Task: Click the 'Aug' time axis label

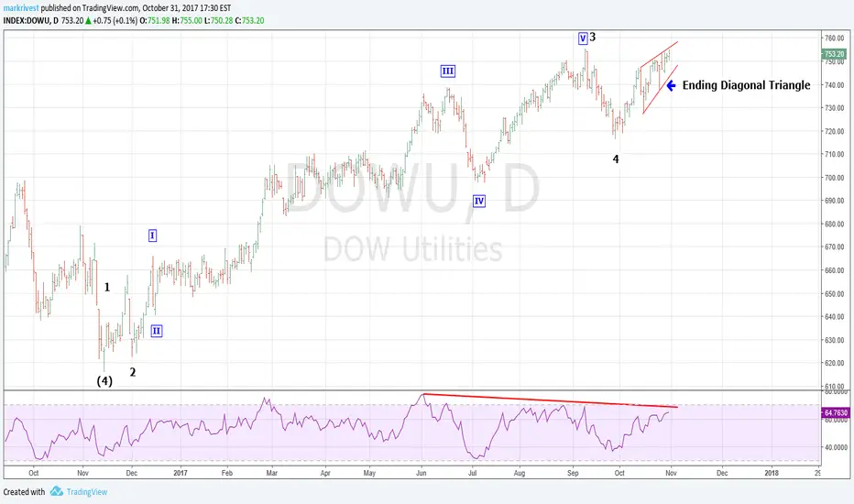Action: pos(519,473)
